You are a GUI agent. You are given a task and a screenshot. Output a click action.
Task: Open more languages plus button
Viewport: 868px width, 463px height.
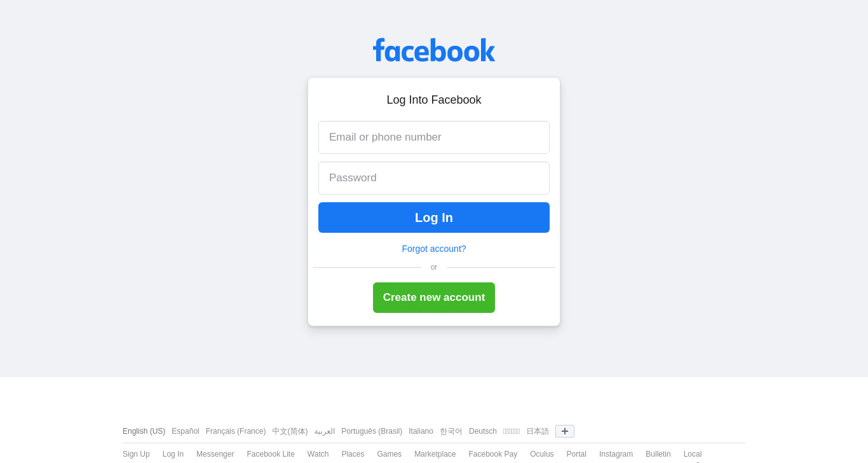tap(565, 431)
